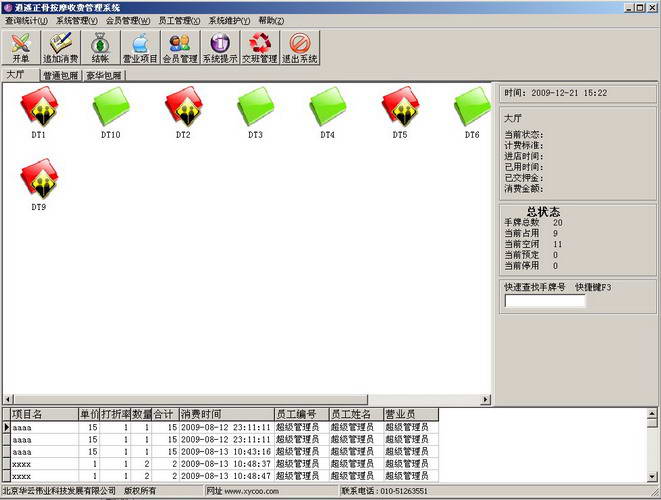Open the 系统维护 menu
661x500 pixels.
(229, 20)
